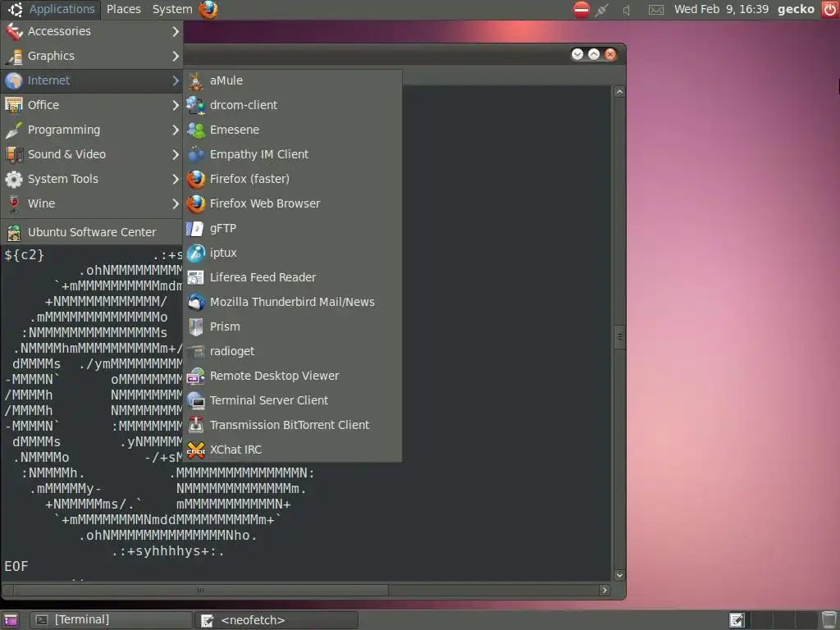840x630 pixels.
Task: Expand the Accessories submenu arrow
Action: [x=176, y=32]
